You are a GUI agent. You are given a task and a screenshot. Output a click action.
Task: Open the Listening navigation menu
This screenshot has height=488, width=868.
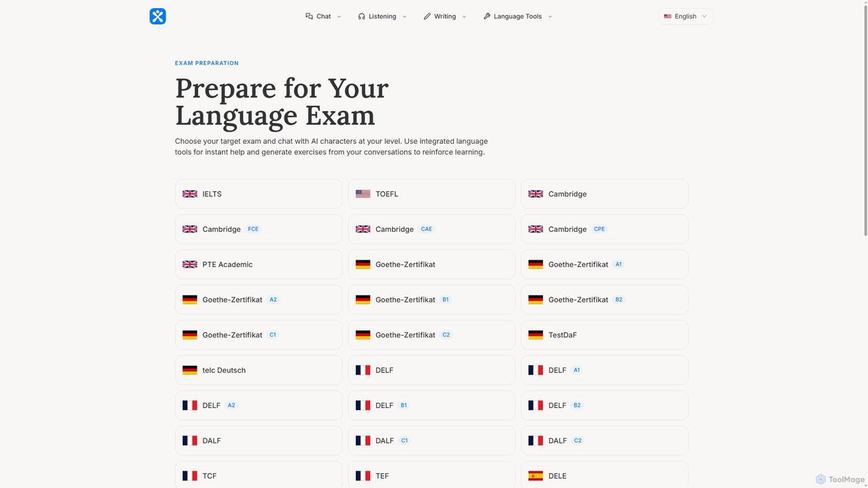[382, 16]
